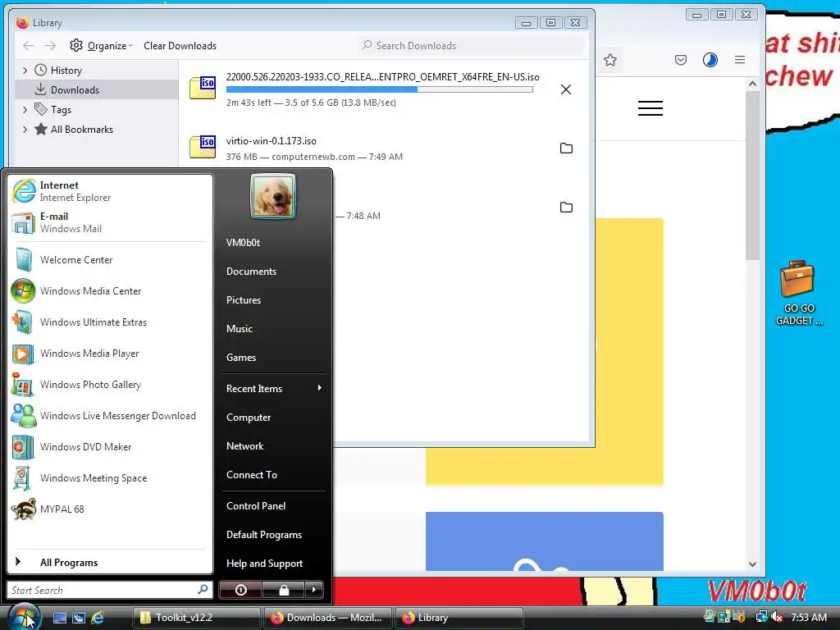
Task: Click the download progress bar of the ISO
Action: click(379, 89)
